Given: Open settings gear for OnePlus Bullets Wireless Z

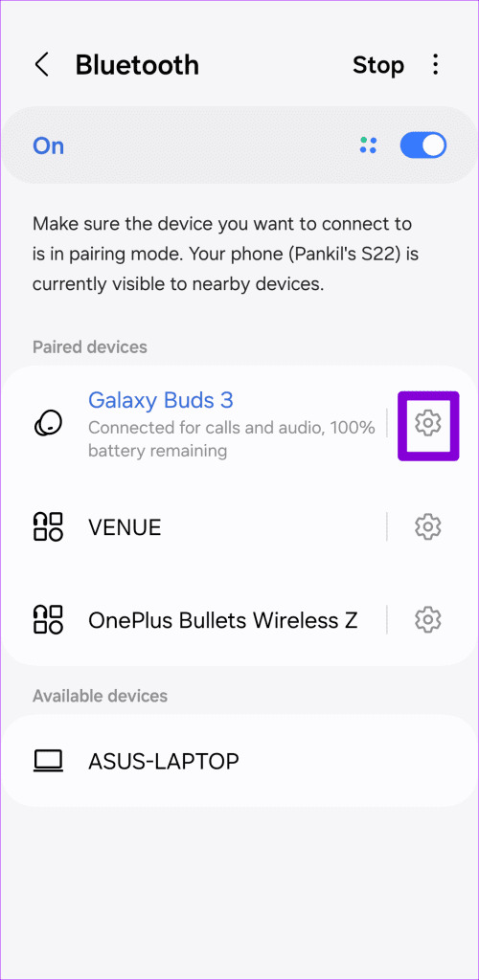Looking at the screenshot, I should tap(428, 620).
